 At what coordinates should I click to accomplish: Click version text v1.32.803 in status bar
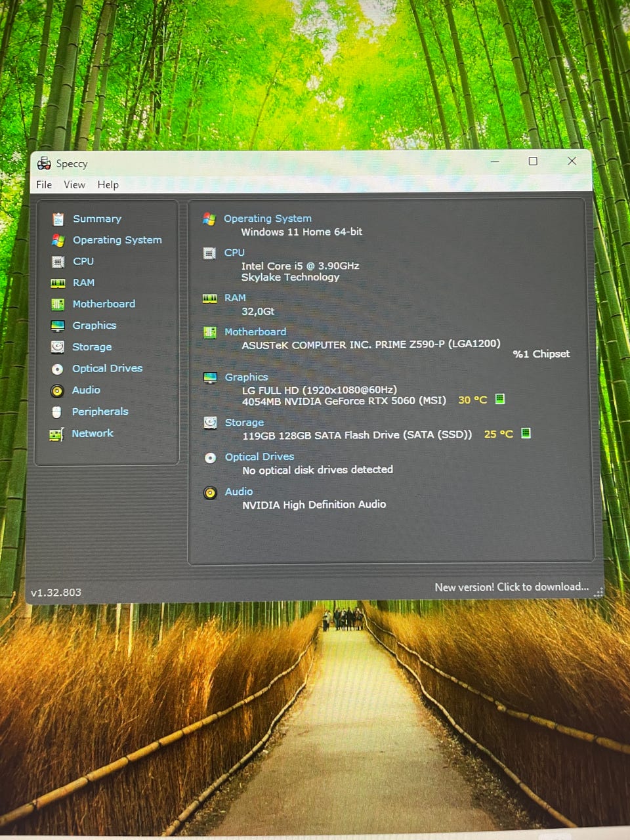(x=56, y=593)
